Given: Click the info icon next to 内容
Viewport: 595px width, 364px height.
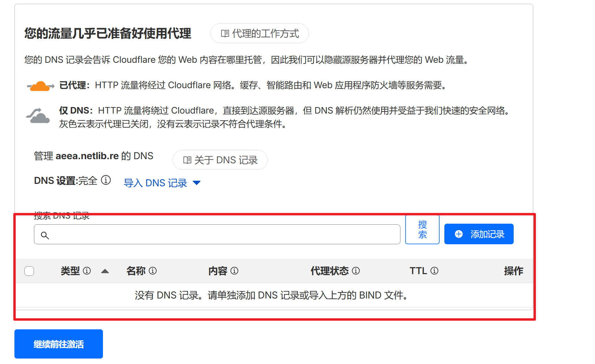Looking at the screenshot, I should tap(234, 271).
